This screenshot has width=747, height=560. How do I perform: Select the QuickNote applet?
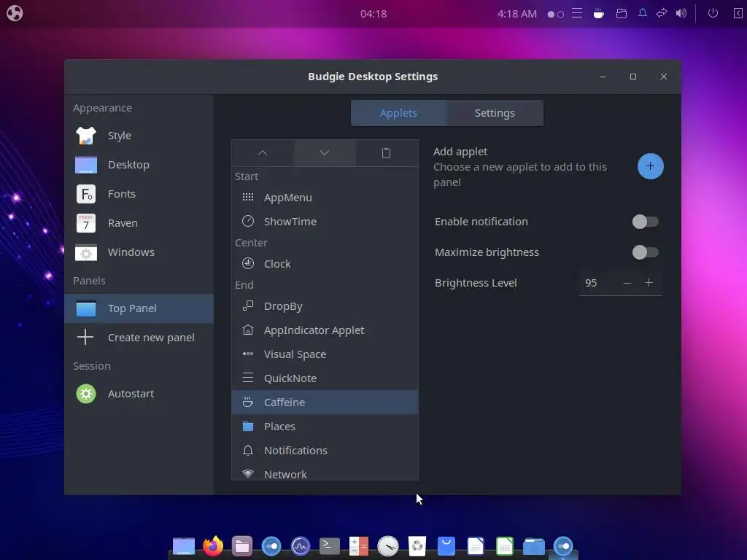pos(325,378)
